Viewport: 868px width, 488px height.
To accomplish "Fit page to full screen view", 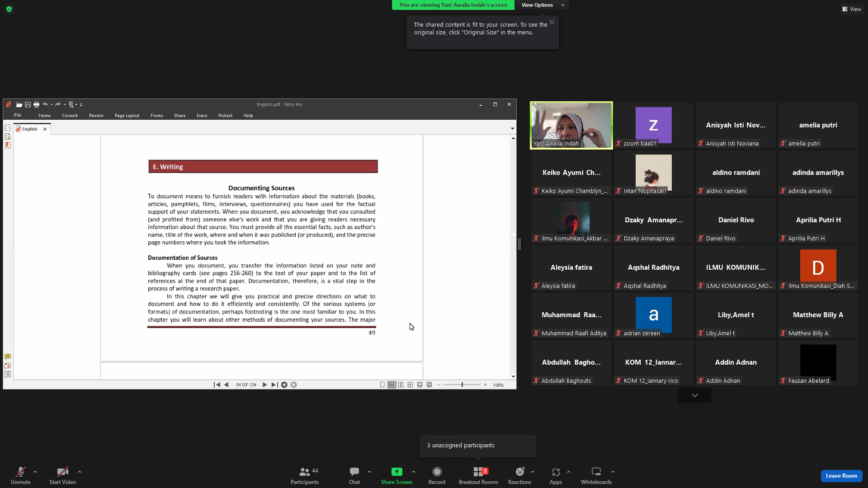I will [420, 385].
